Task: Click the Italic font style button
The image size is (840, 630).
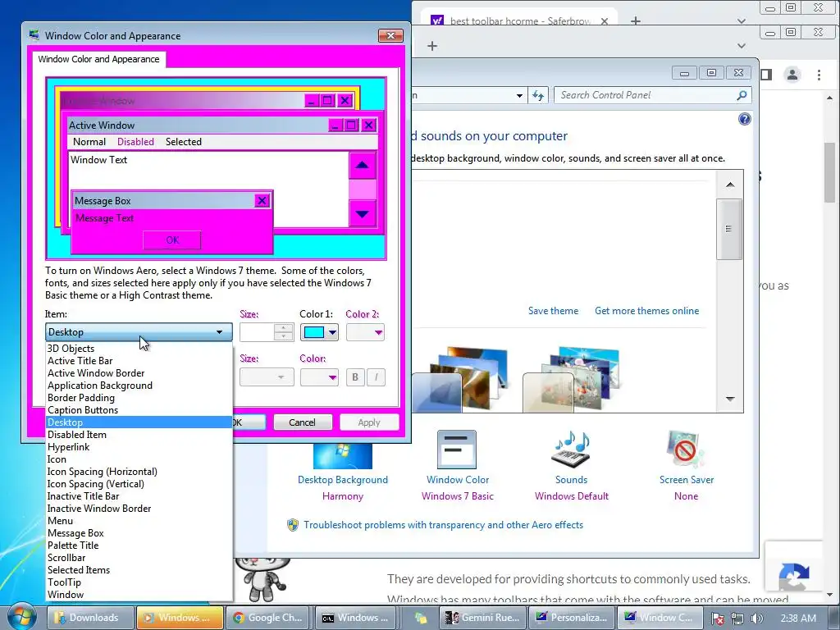Action: 376,377
